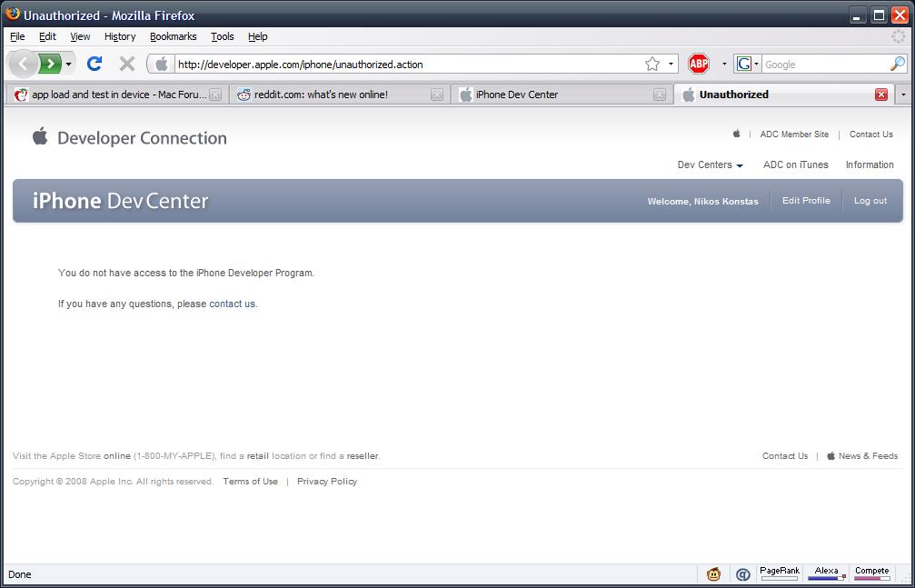Click the 'reseller' link
The height and width of the screenshot is (588, 915).
click(x=363, y=456)
